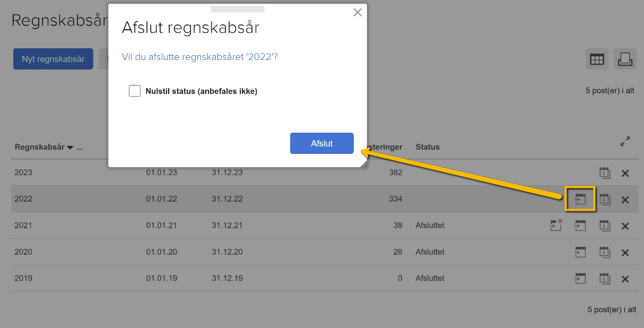Click the close-year icon for 2020
644x328 pixels.
pyautogui.click(x=580, y=252)
